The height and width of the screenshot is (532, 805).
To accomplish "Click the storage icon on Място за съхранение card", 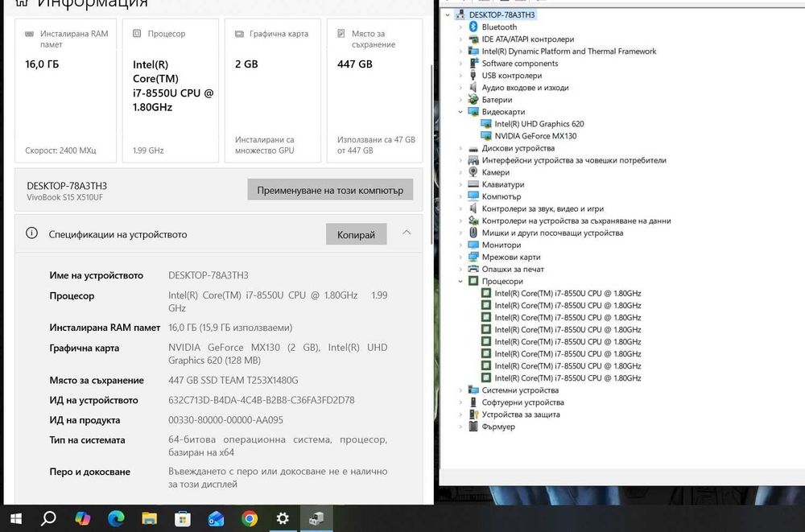I will [x=341, y=33].
